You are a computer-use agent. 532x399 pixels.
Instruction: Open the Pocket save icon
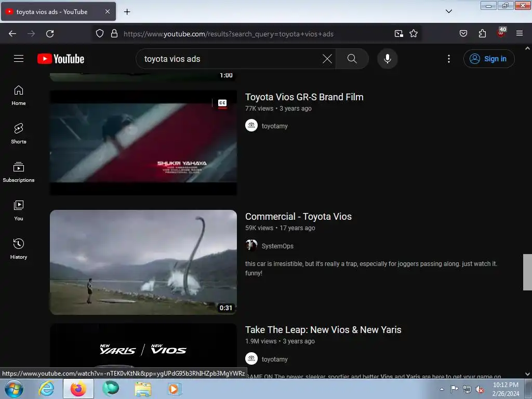pyautogui.click(x=463, y=34)
